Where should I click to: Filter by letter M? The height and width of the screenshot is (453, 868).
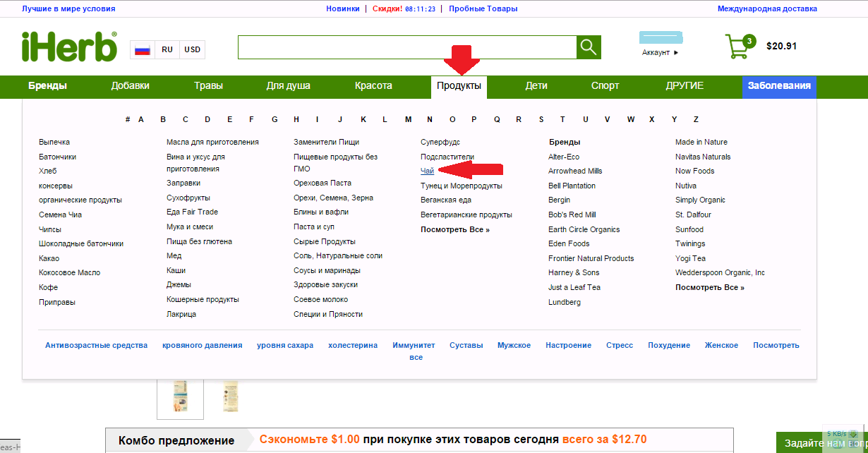[x=408, y=119]
